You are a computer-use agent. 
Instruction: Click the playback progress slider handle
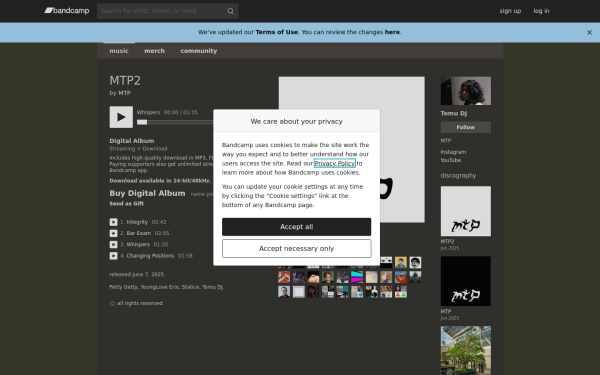point(142,122)
